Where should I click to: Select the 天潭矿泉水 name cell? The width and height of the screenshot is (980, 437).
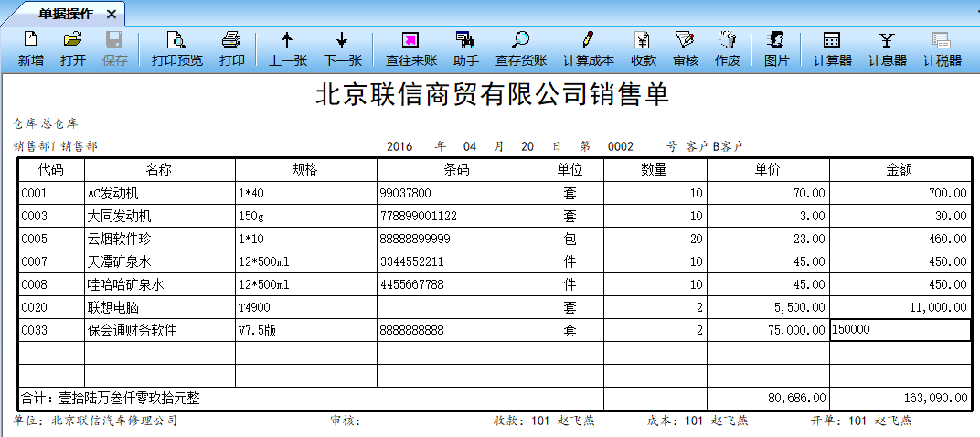[160, 262]
